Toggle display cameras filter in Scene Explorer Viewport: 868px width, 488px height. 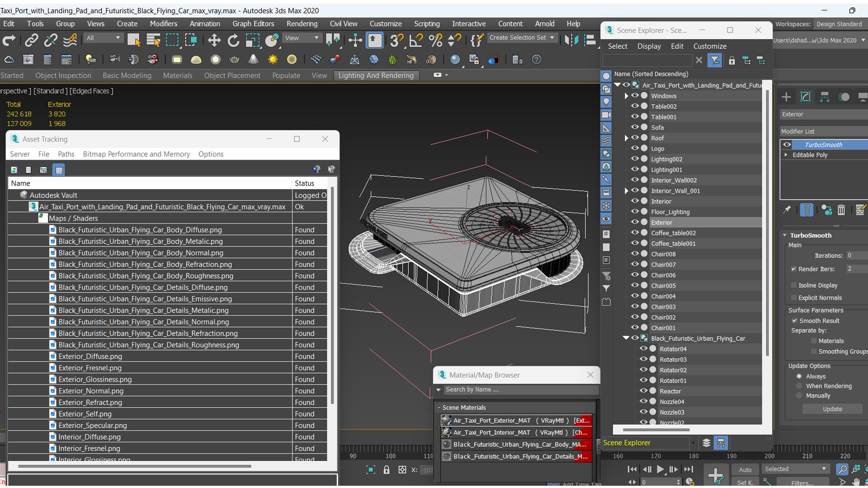[606, 115]
